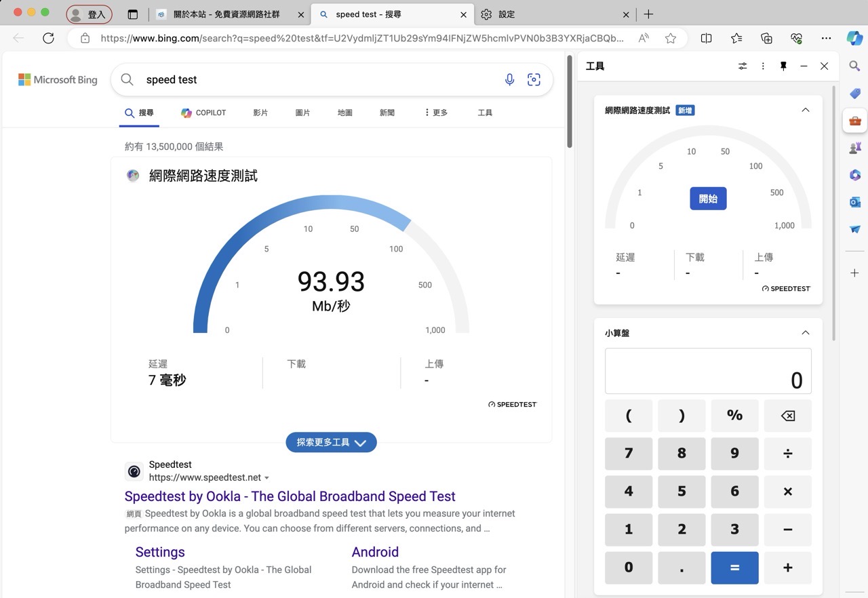Click the browser refresh icon
Image resolution: width=868 pixels, height=598 pixels.
click(x=48, y=39)
